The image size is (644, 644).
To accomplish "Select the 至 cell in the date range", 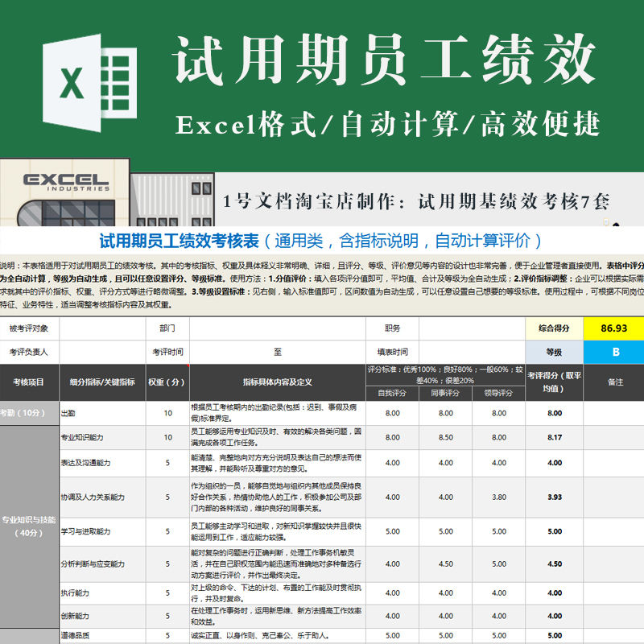I will click(278, 352).
